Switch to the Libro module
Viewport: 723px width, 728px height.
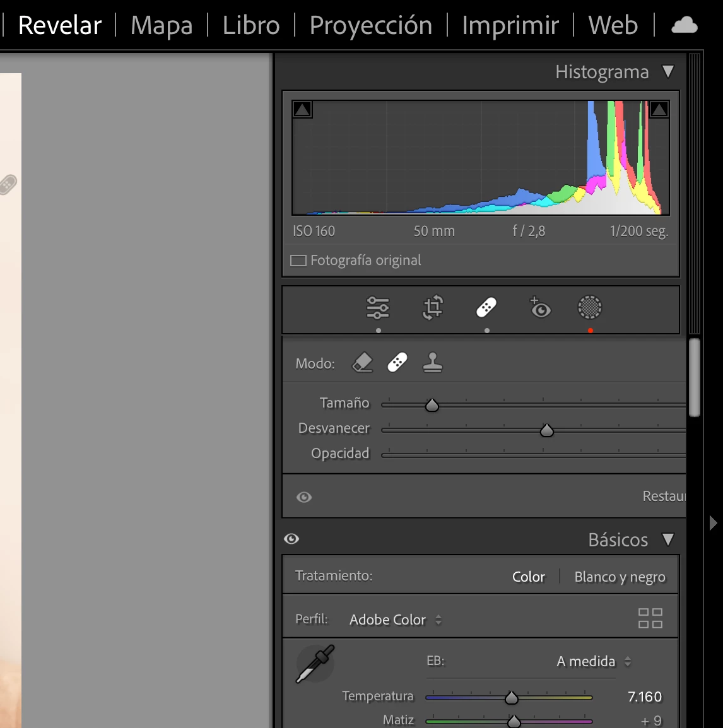pos(250,25)
